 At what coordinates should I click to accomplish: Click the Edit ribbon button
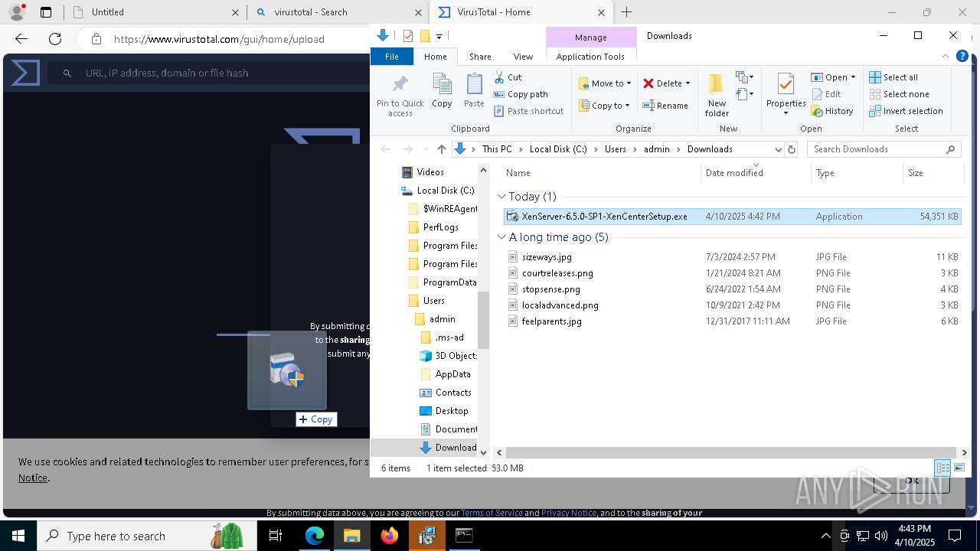pyautogui.click(x=825, y=94)
